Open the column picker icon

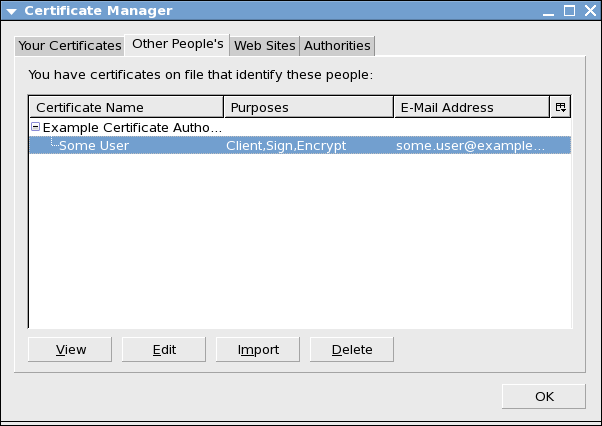tap(561, 107)
